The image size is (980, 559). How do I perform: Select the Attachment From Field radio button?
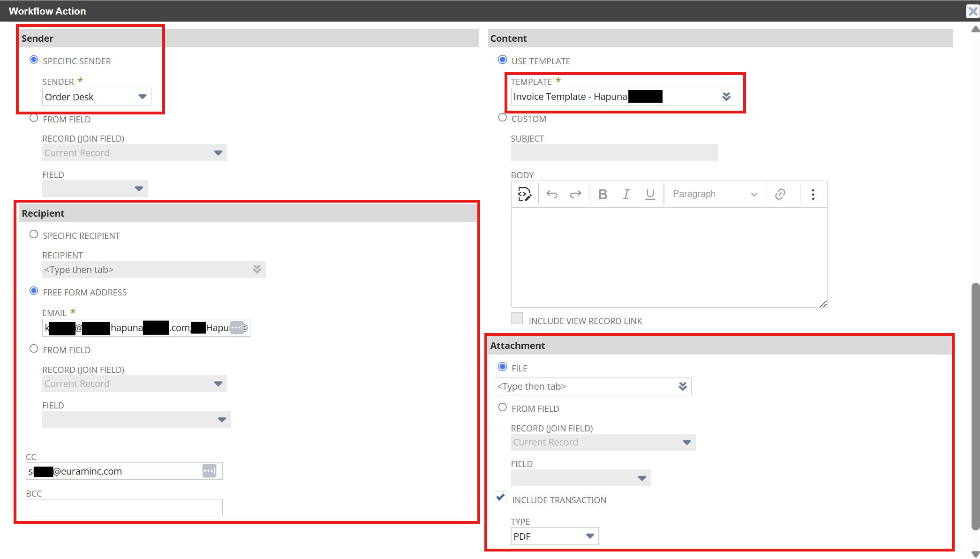coord(503,407)
